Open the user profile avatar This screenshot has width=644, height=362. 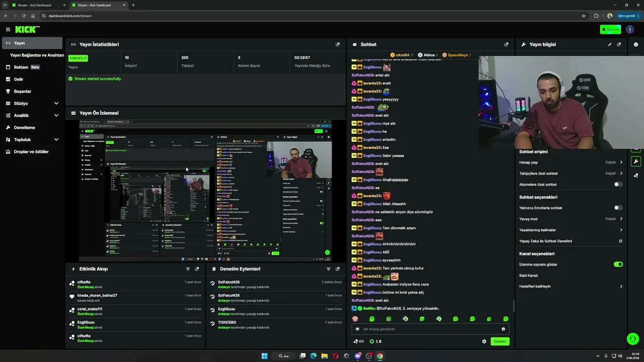630,30
